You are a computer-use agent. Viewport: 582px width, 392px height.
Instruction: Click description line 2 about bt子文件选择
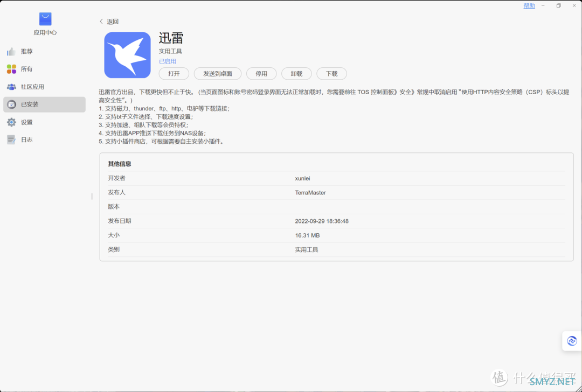point(145,117)
